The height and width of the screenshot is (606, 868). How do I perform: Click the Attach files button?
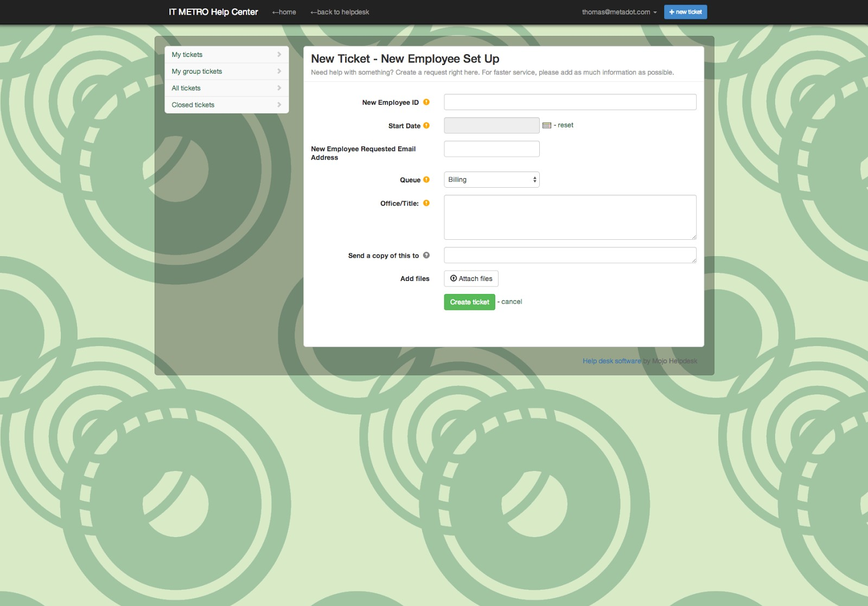tap(471, 279)
